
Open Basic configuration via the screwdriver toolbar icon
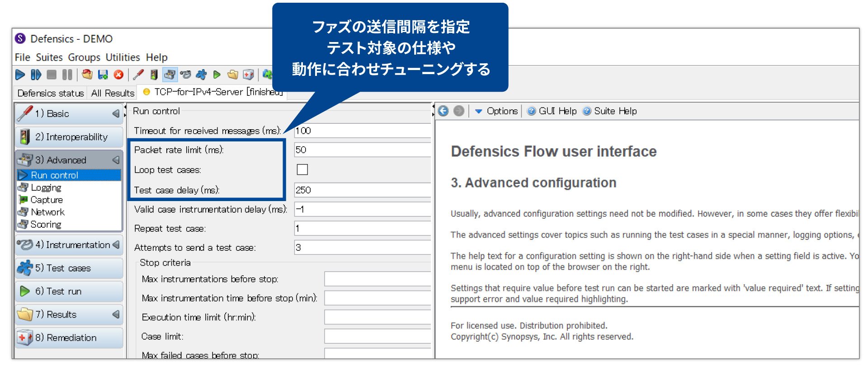[x=138, y=75]
